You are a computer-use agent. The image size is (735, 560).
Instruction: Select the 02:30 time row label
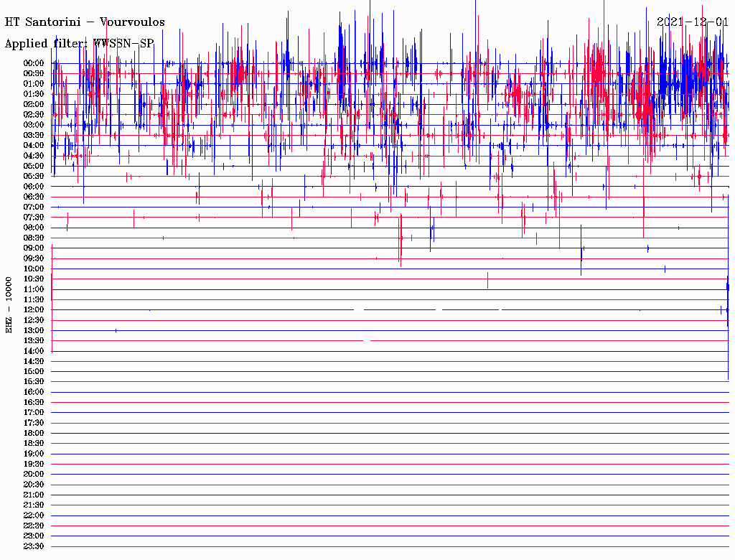pyautogui.click(x=34, y=114)
